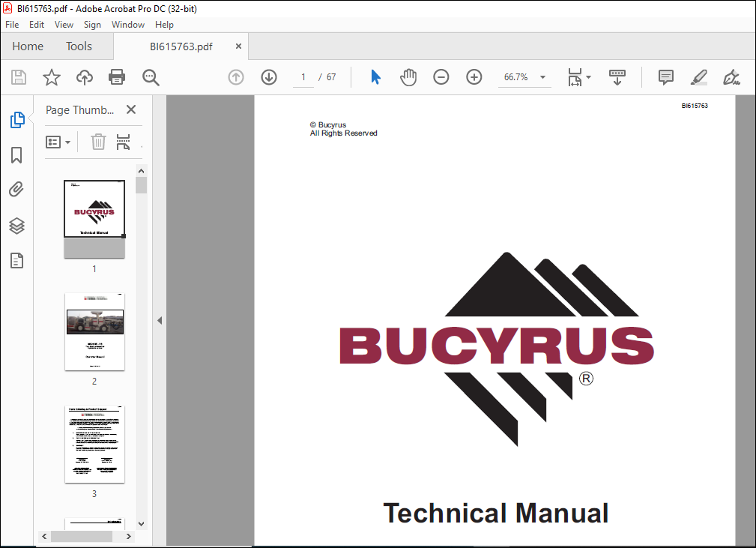The height and width of the screenshot is (548, 756).
Task: Open the document content panel icon
Action: (17, 260)
